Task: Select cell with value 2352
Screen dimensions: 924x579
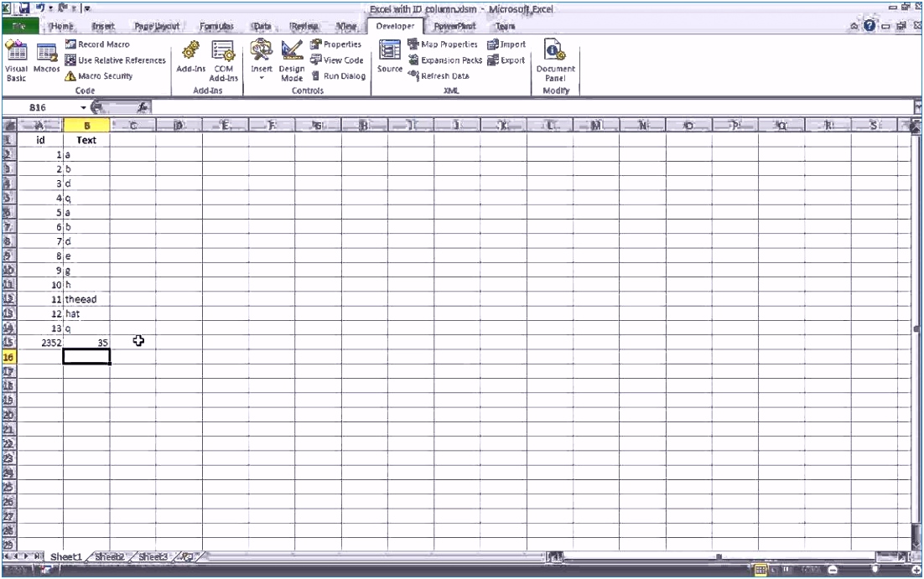Action: click(40, 343)
